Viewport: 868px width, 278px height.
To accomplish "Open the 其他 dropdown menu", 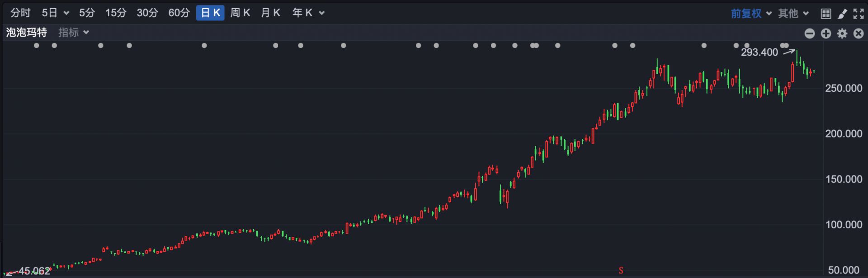I will point(793,14).
